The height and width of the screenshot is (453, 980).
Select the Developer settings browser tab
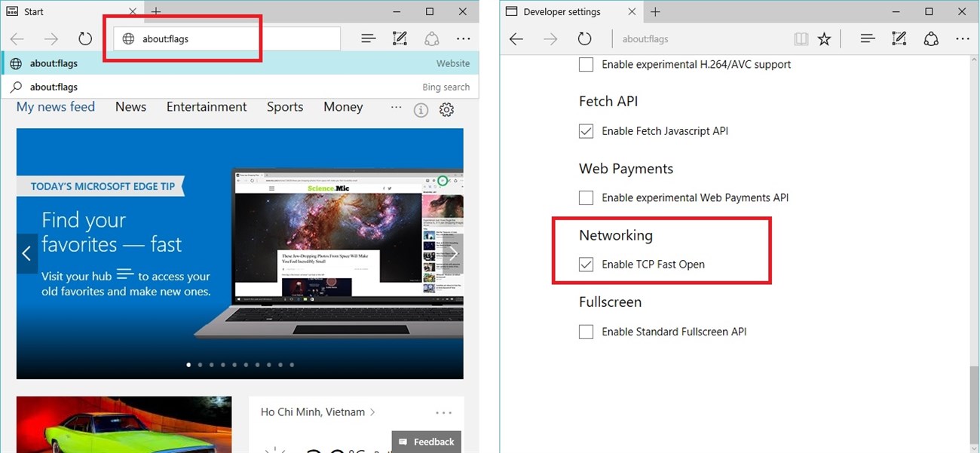(571, 12)
